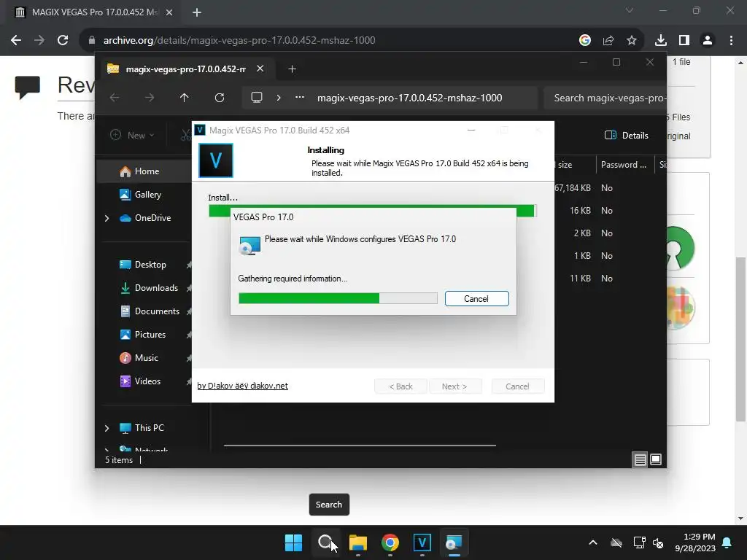Screen dimensions: 747x560
Task: Select This PC in the sidebar
Action: 149,428
